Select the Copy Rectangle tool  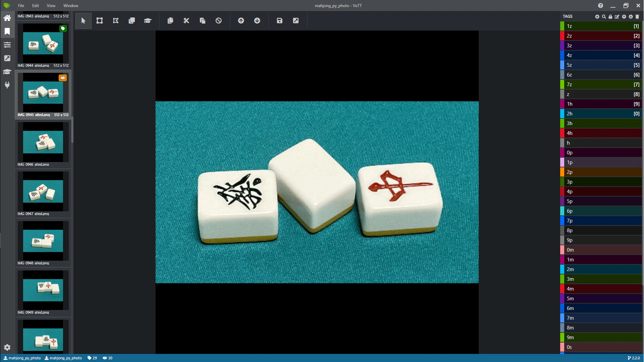point(132,21)
